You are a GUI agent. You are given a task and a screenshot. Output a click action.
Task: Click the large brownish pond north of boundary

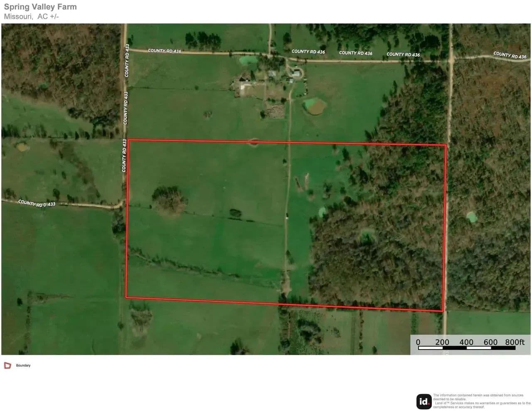click(x=314, y=106)
